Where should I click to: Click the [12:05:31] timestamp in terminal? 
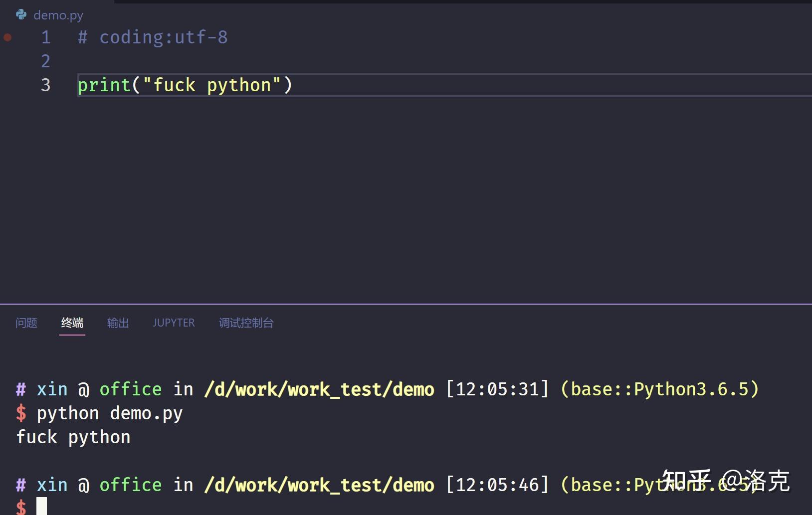pos(497,389)
